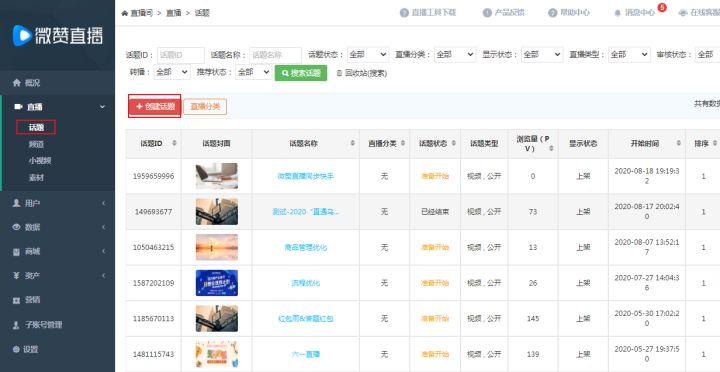Sort 话题状态 column using its arrows
Viewport: 720px width, 372px height.
click(x=453, y=143)
